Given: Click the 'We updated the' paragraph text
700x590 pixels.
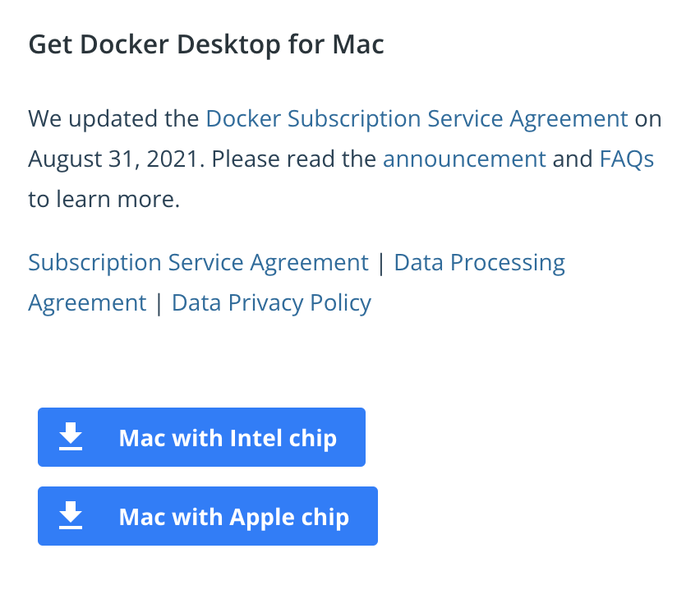Looking at the screenshot, I should (x=113, y=119).
